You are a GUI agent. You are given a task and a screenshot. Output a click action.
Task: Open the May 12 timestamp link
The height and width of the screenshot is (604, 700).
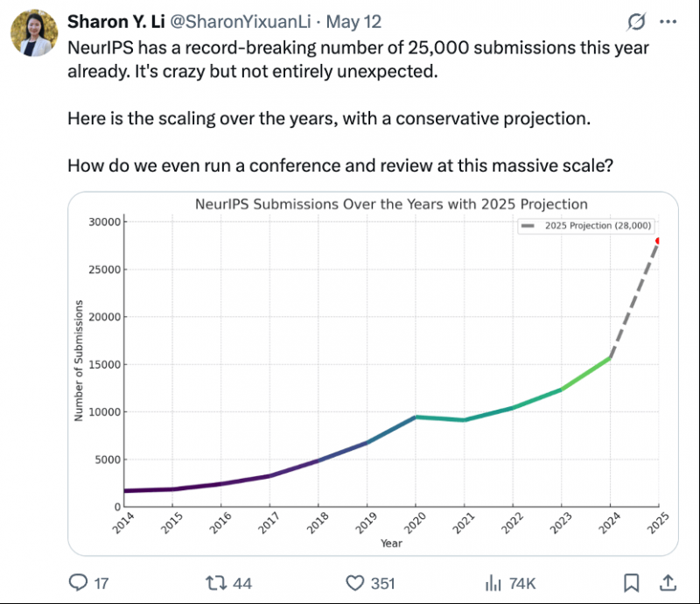click(x=353, y=21)
